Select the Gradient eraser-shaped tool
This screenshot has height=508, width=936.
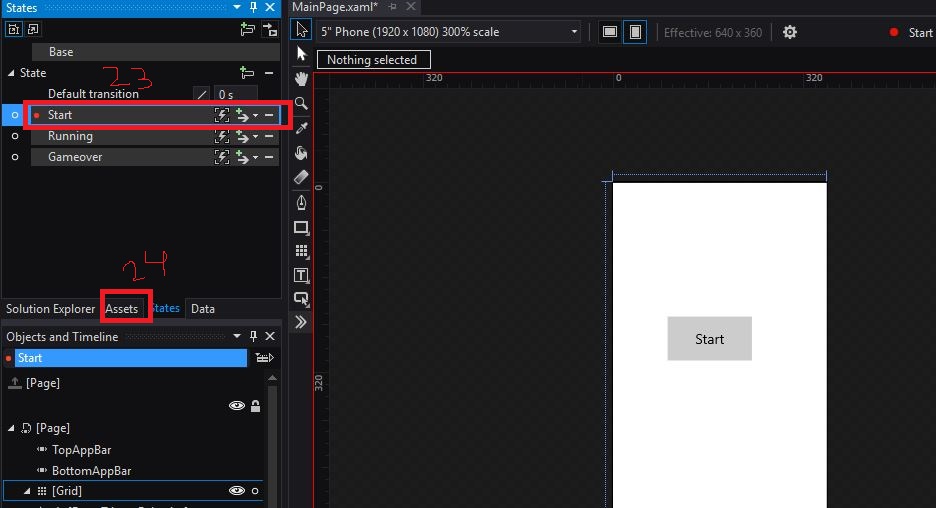point(301,177)
